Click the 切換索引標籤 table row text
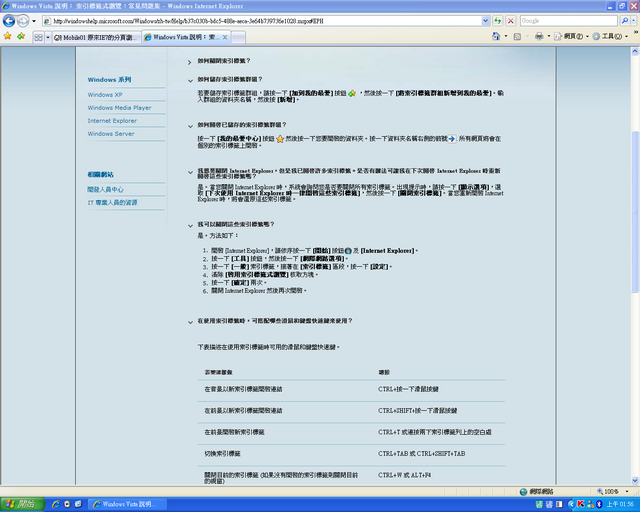 [222, 454]
